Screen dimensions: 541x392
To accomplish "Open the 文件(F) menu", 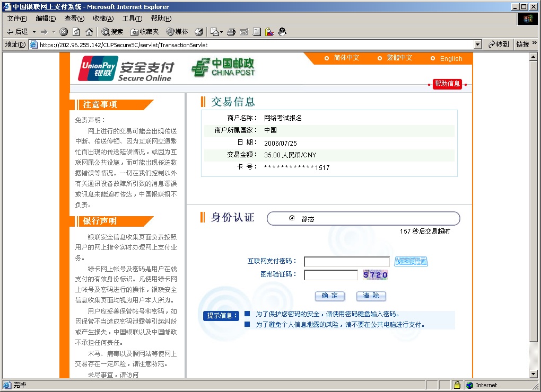I will (x=17, y=19).
